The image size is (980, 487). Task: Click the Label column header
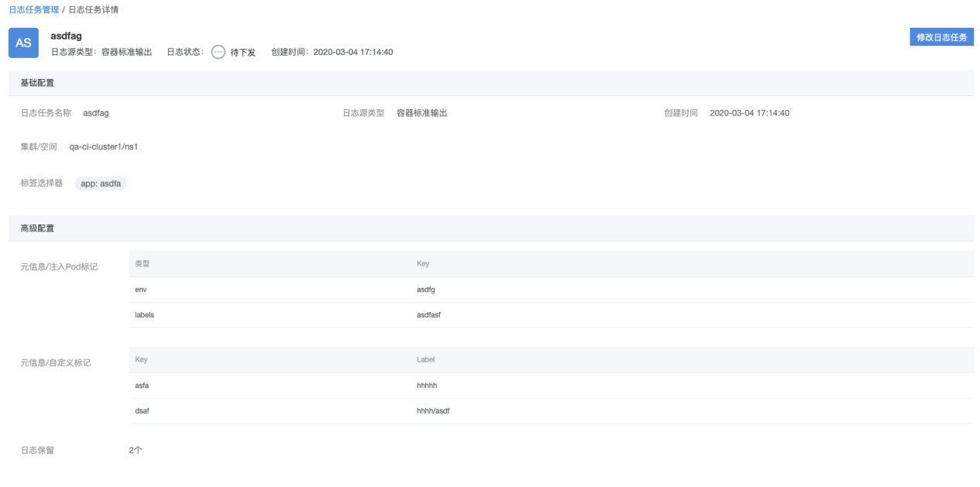click(426, 360)
